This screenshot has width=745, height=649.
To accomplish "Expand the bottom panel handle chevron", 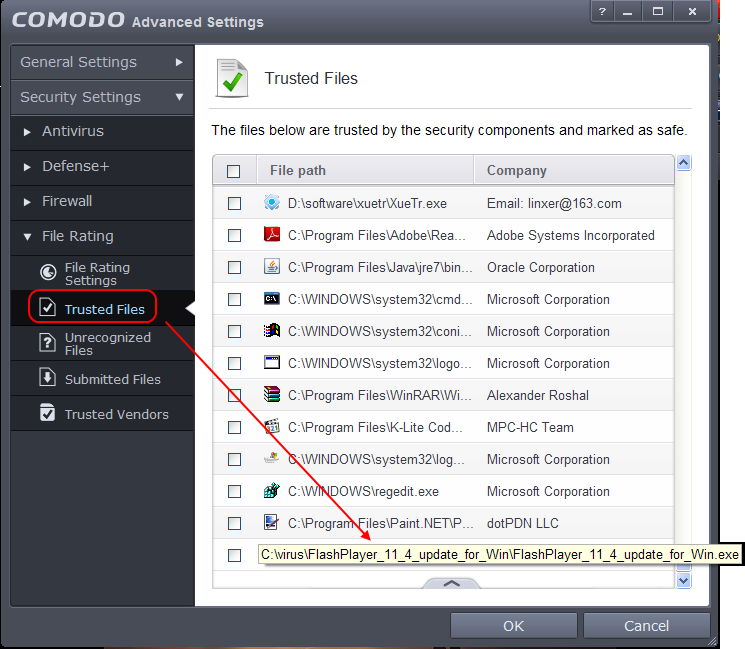I will pos(451,583).
